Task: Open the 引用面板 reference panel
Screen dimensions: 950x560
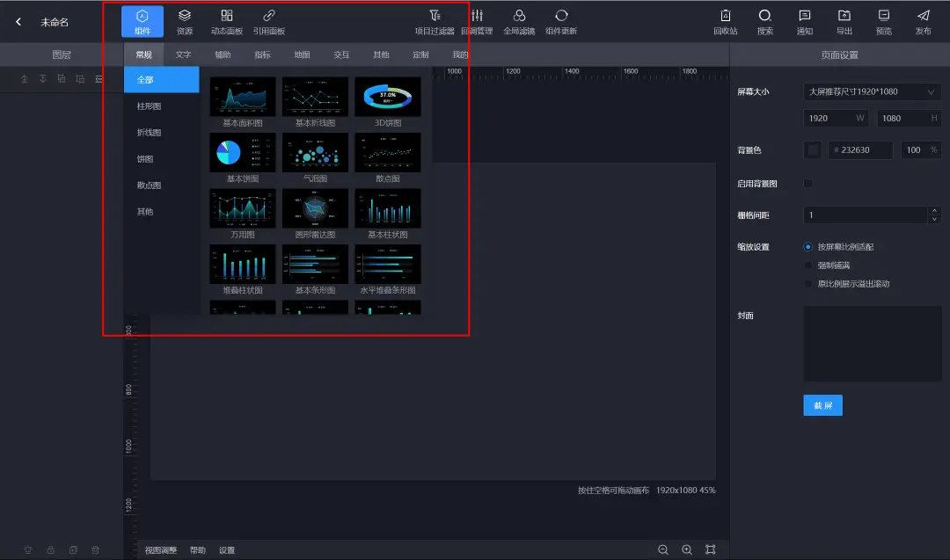Action: pos(269,21)
